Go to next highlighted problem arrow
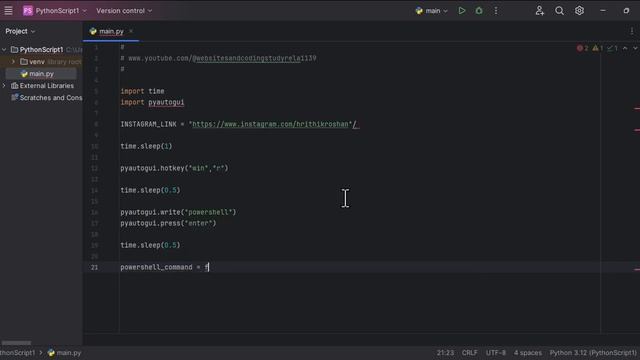Image resolution: width=640 pixels, height=360 pixels. (635, 48)
